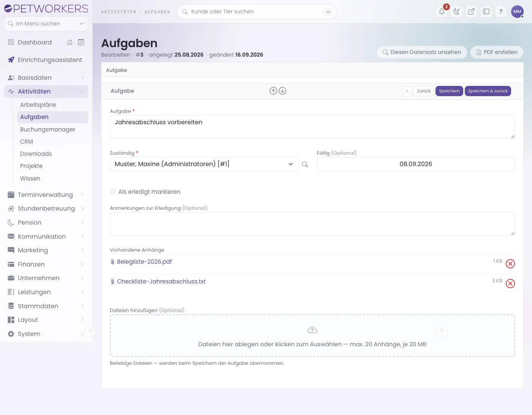The image size is (532, 415).
Task: Click the Dashboard home icon
Action: 70,42
